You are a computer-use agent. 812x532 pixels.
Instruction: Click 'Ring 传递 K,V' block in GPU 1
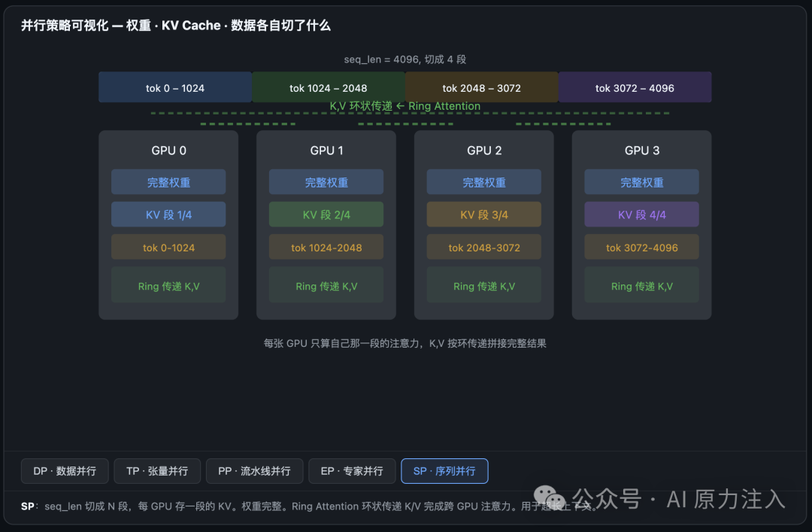pyautogui.click(x=326, y=284)
